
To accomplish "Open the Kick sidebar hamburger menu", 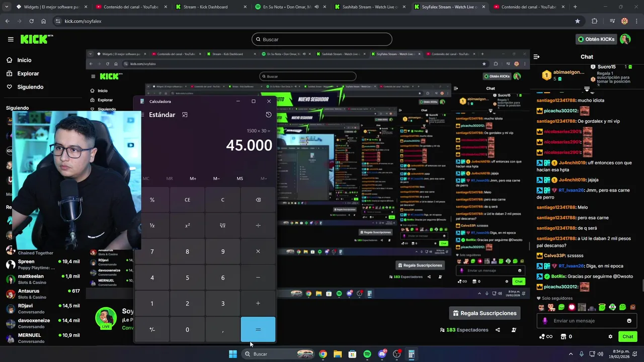I will (11, 39).
